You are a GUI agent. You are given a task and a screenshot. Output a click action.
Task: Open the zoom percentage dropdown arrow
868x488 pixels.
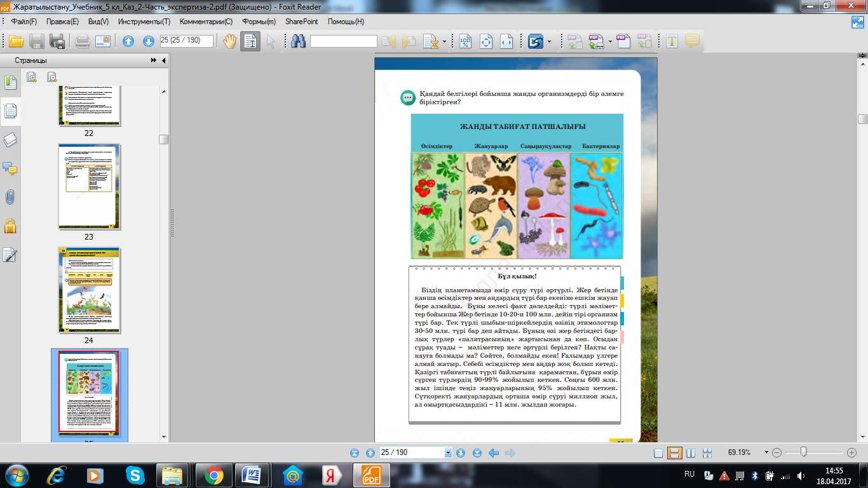pyautogui.click(x=766, y=453)
